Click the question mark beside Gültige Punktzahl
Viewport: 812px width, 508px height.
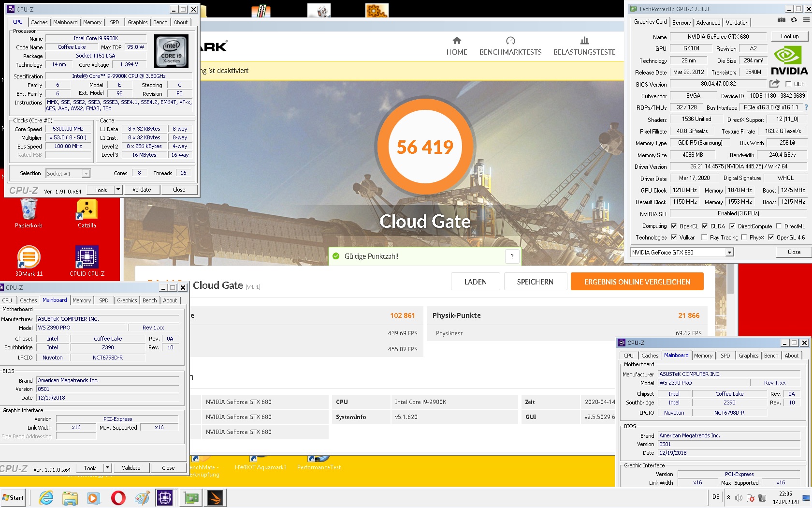(512, 256)
